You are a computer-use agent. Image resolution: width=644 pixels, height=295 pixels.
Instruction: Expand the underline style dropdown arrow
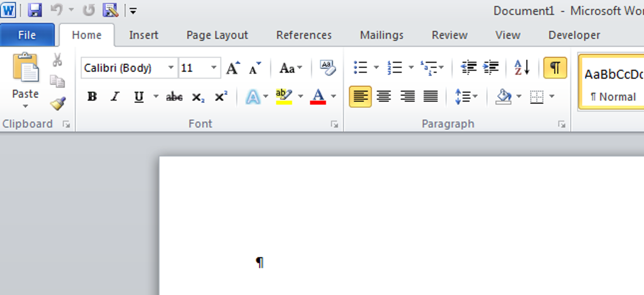156,97
